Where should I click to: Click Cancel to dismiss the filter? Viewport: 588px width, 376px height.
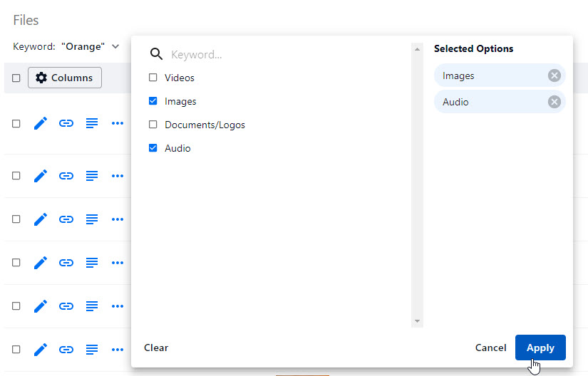pos(490,348)
